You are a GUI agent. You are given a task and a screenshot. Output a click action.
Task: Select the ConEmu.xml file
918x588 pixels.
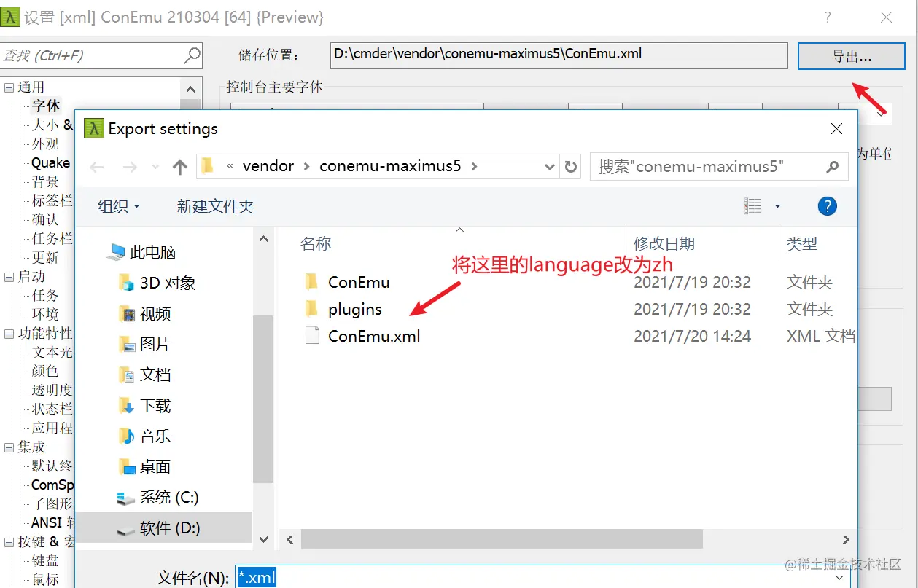[x=374, y=336]
